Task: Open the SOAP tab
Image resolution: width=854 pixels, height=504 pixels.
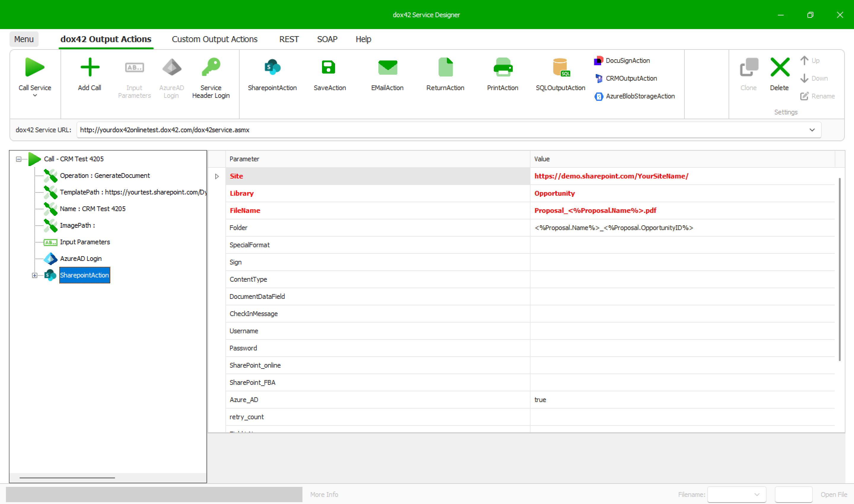Action: (327, 39)
